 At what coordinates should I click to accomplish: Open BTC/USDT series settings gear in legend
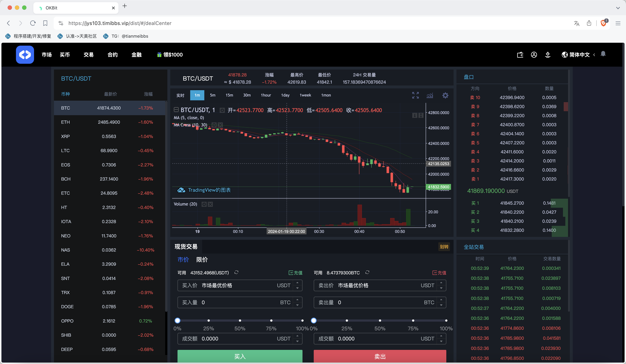222,110
